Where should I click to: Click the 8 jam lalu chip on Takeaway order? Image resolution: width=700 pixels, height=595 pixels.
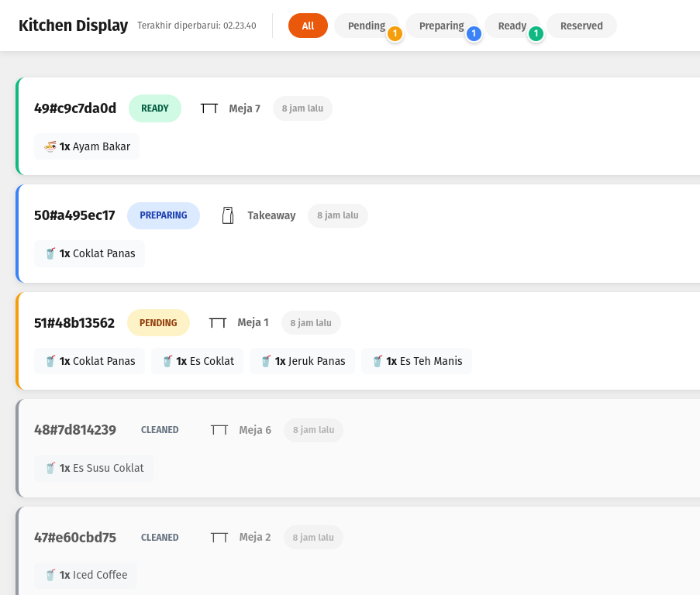click(338, 215)
